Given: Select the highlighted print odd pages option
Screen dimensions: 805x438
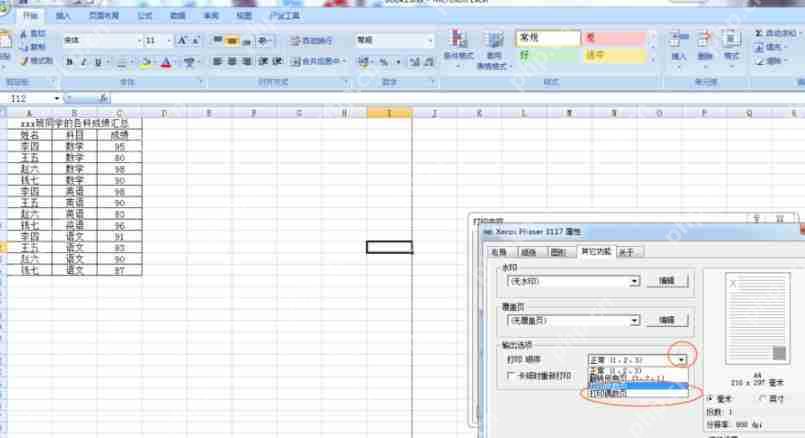Looking at the screenshot, I should 638,386.
